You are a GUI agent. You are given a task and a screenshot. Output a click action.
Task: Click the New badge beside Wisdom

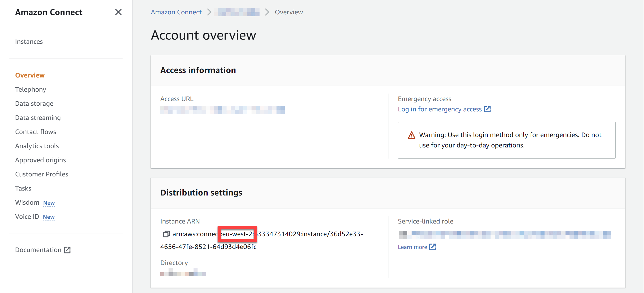click(x=49, y=203)
